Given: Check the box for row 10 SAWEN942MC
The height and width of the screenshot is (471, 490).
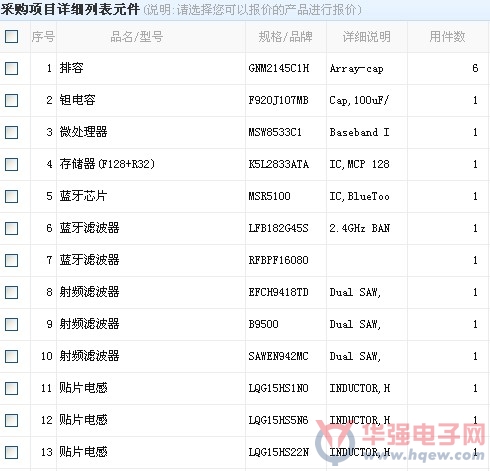Looking at the screenshot, I should coord(11,356).
